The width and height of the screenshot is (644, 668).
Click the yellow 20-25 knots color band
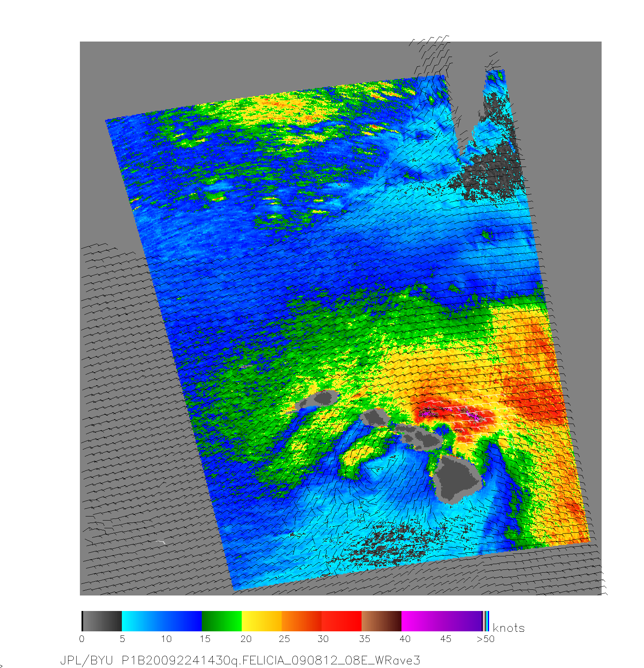[x=262, y=621]
